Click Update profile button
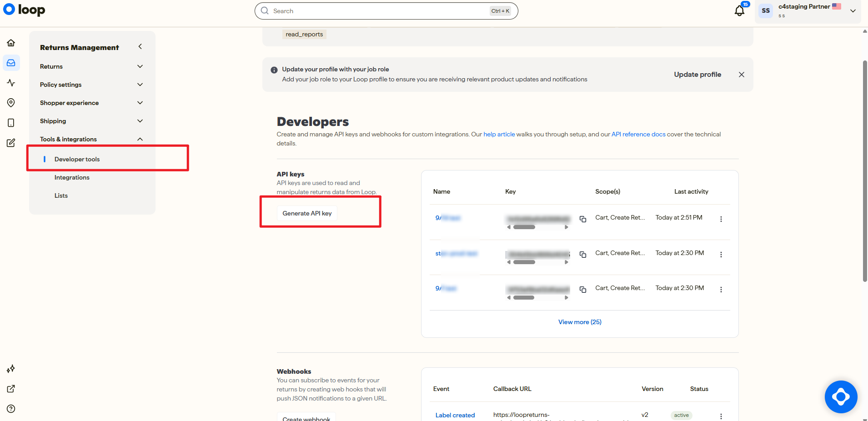 click(697, 75)
